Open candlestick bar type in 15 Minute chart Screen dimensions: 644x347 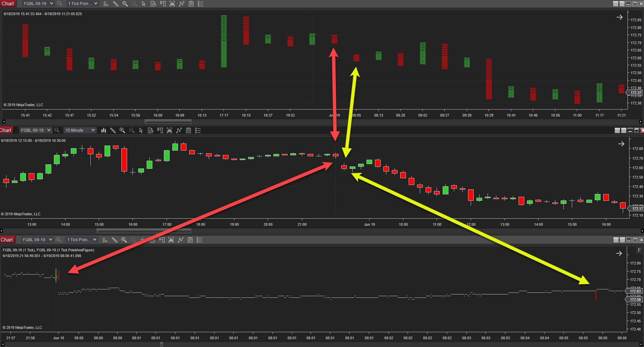click(x=104, y=130)
